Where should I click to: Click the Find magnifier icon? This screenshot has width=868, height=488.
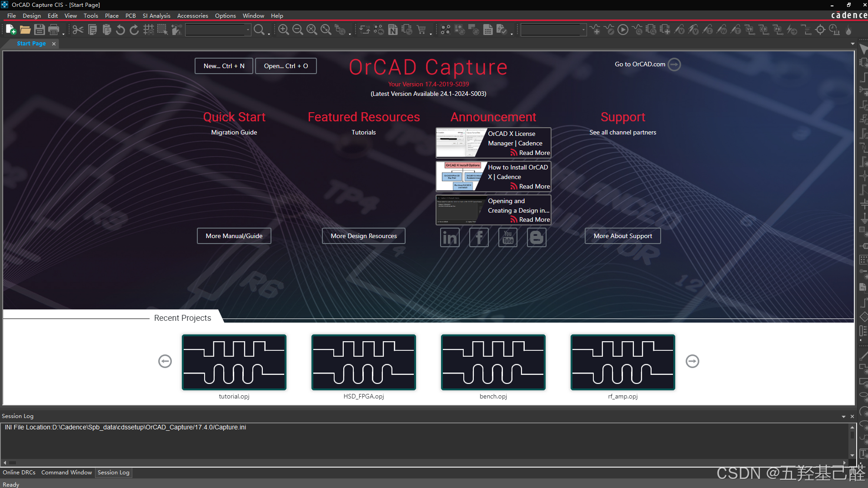point(259,30)
